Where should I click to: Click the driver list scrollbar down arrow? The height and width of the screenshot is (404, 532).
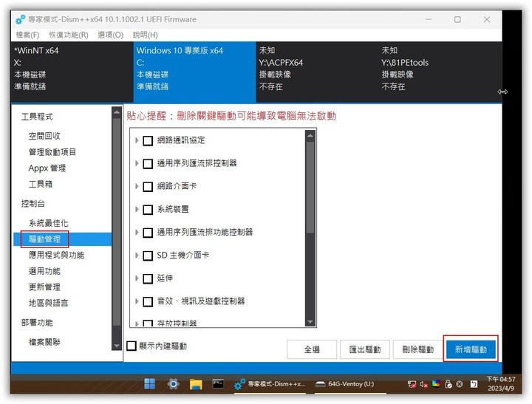click(x=310, y=322)
